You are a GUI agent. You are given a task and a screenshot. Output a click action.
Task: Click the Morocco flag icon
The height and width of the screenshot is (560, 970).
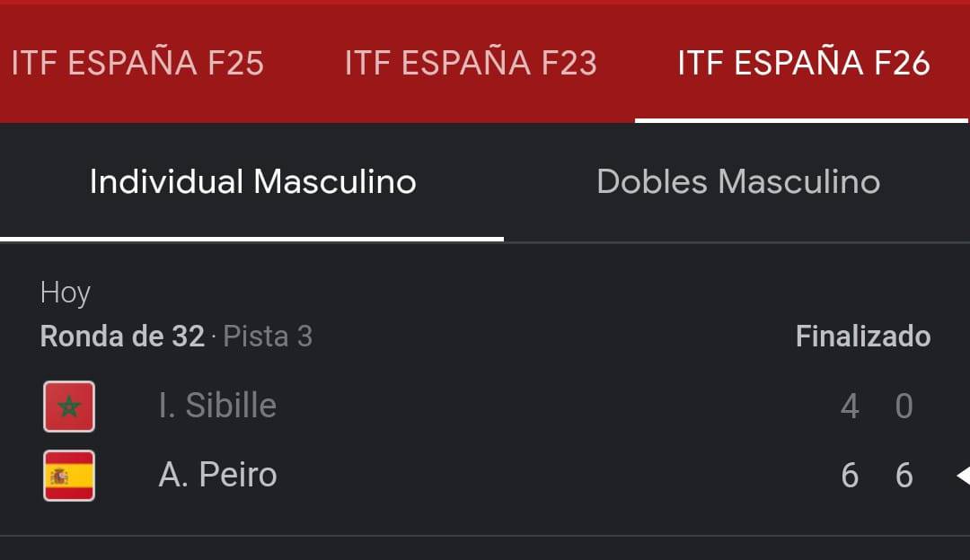[69, 407]
